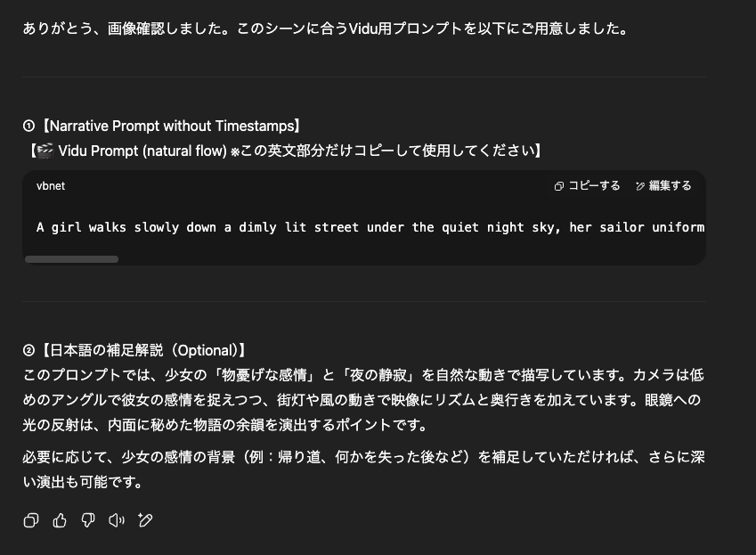The height and width of the screenshot is (555, 756).
Task: Click the opening ありがとう、画像確認しました sentence
Action: pos(325,29)
